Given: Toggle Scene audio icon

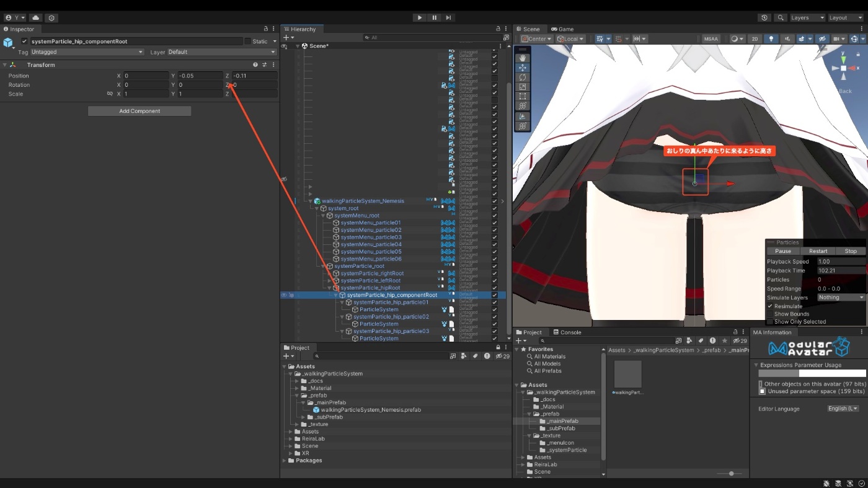Looking at the screenshot, I should tap(787, 38).
